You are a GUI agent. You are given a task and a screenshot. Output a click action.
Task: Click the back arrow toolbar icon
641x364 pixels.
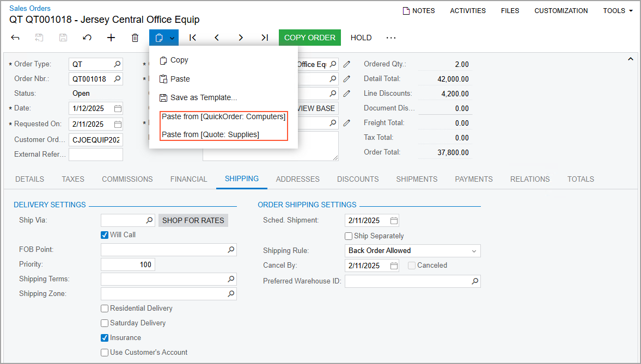15,38
